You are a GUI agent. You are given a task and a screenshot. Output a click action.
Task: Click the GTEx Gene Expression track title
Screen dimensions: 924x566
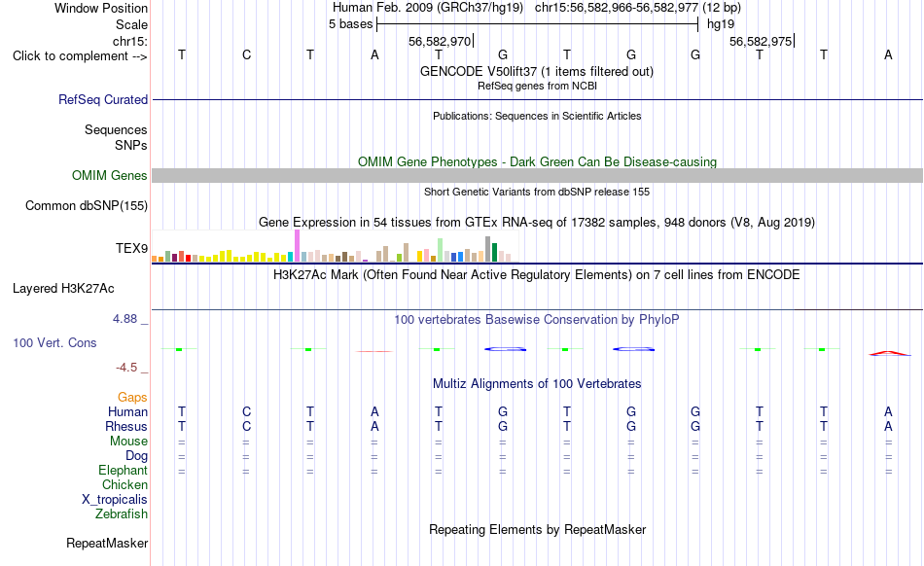pos(537,223)
